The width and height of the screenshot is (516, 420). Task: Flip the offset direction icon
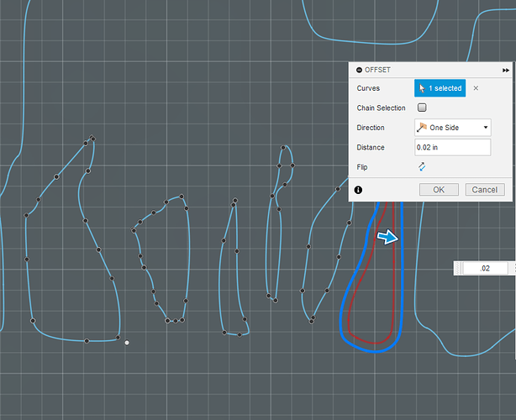422,167
